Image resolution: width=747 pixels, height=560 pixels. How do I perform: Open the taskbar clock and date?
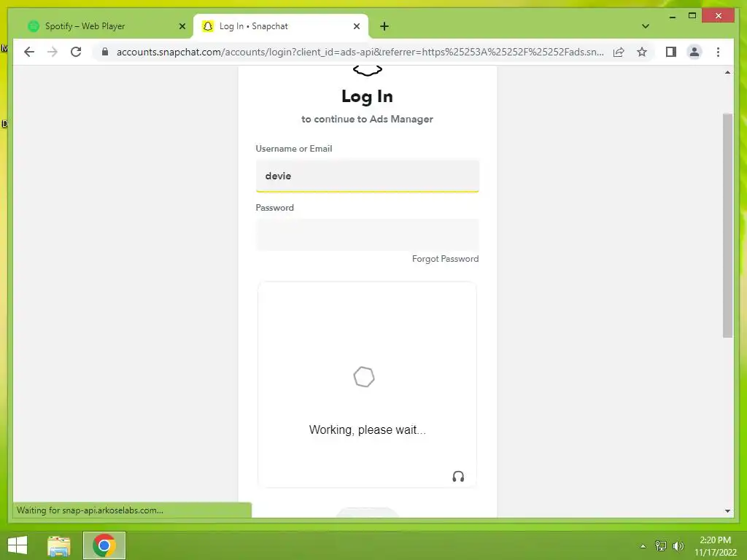click(715, 546)
